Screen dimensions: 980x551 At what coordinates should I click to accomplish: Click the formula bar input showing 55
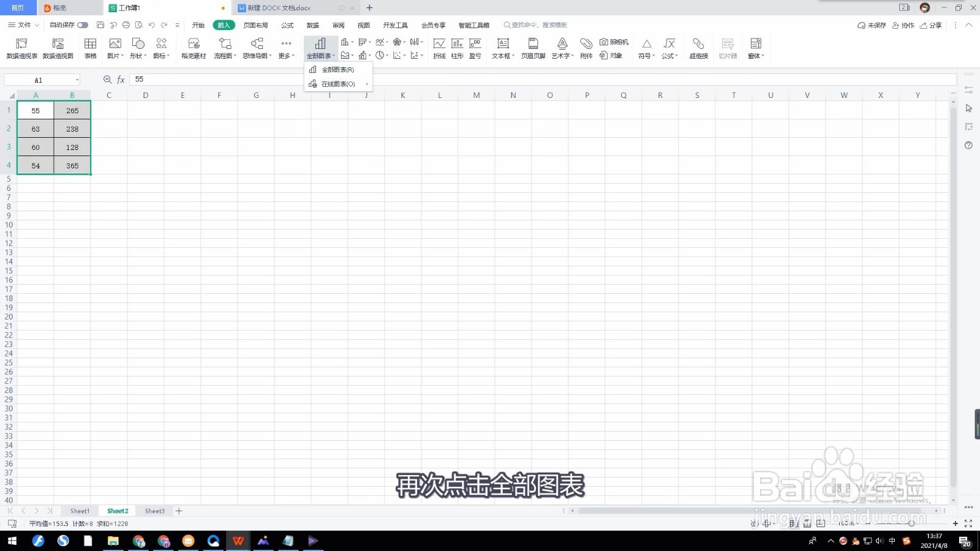coord(542,80)
